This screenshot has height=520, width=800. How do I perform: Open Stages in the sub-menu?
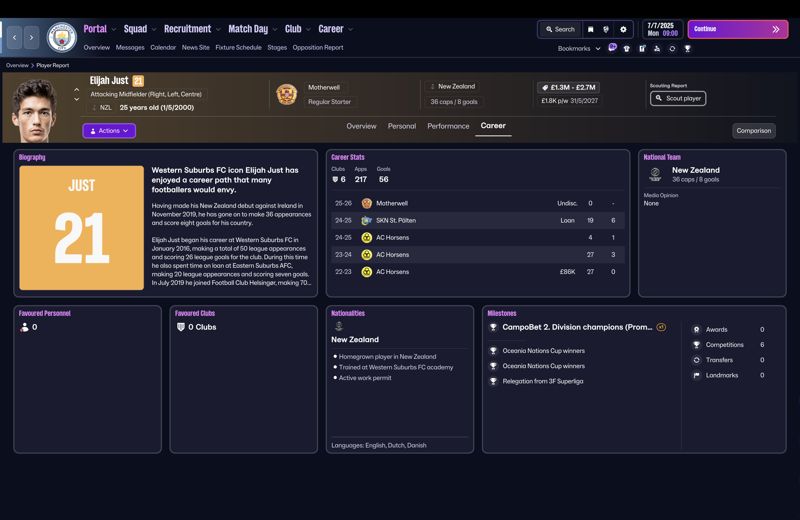click(277, 47)
